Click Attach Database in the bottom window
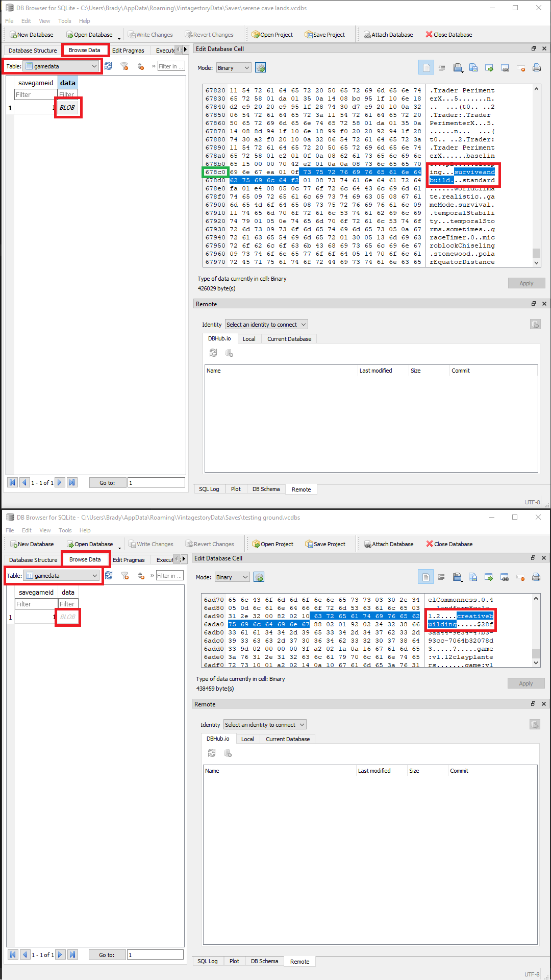The image size is (551, 980). [x=388, y=544]
